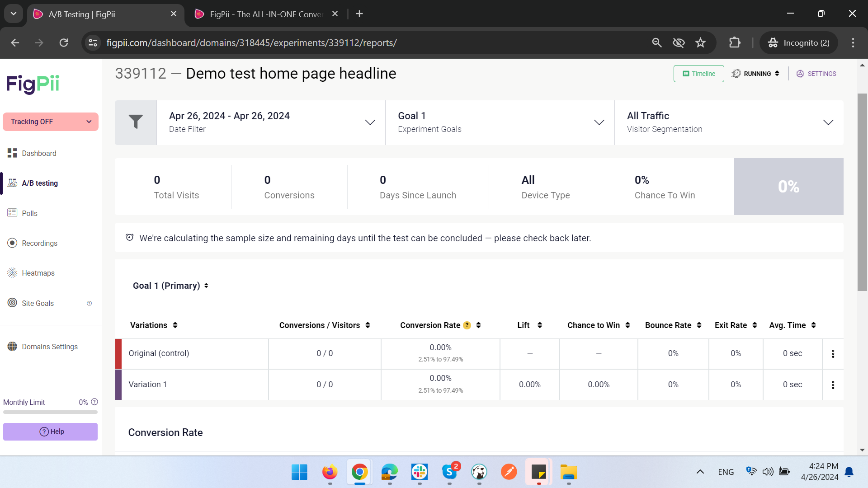
Task: Open Heatmaps in the sidebar
Action: point(38,273)
